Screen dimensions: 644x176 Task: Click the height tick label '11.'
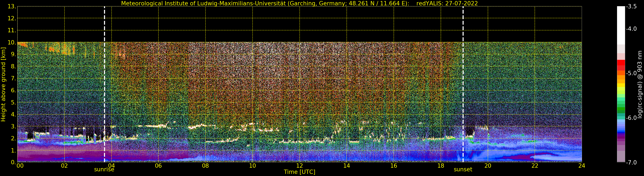click(x=12, y=31)
